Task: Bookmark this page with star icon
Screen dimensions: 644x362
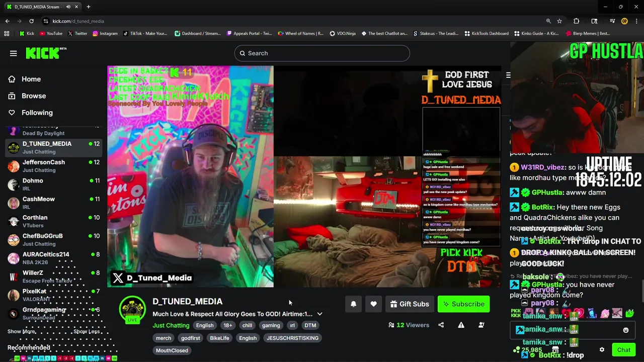Action: click(x=559, y=21)
